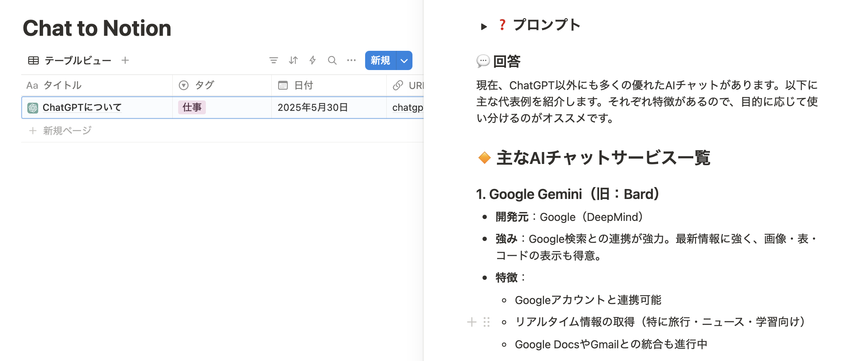Click the red question mark emoji
The image size is (868, 361).
point(502,25)
